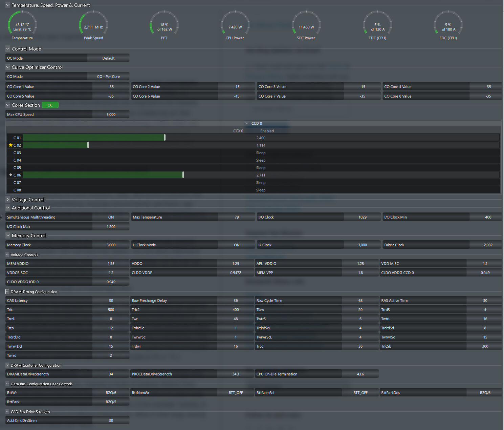The width and height of the screenshot is (504, 430).
Task: Click the dot marker beside core C 06
Action: pyautogui.click(x=10, y=175)
